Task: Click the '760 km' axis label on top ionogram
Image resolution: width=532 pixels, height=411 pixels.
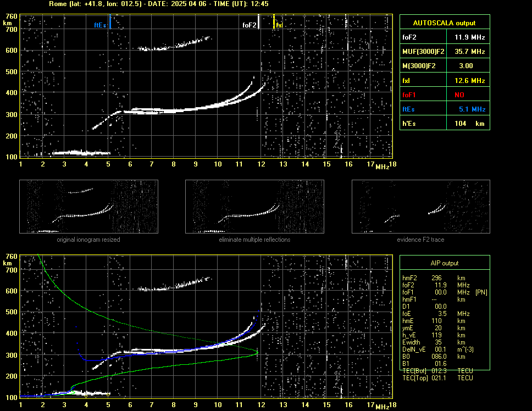Action: coord(10,19)
